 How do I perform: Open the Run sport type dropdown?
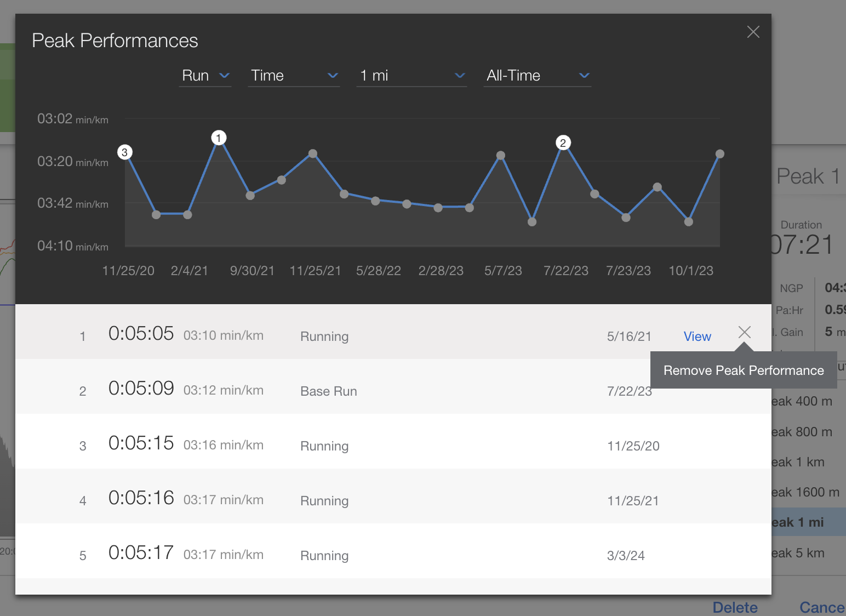click(205, 76)
